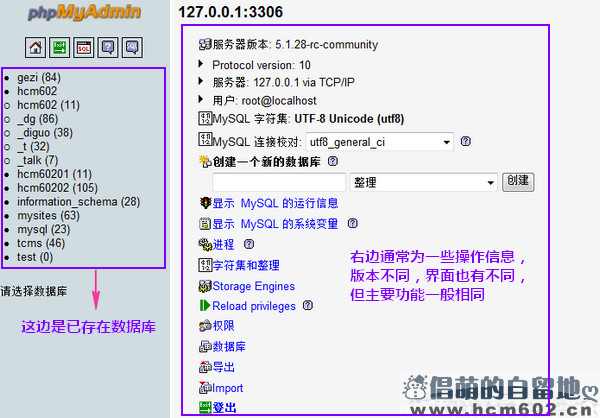Open the 字符集和整理 link

click(x=246, y=265)
